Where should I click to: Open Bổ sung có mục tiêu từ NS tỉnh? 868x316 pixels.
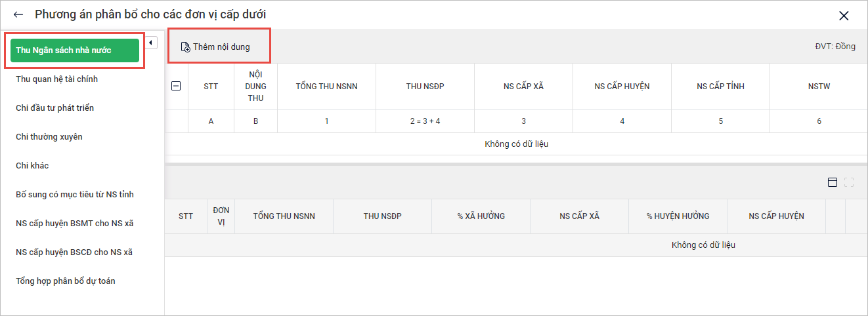75,195
